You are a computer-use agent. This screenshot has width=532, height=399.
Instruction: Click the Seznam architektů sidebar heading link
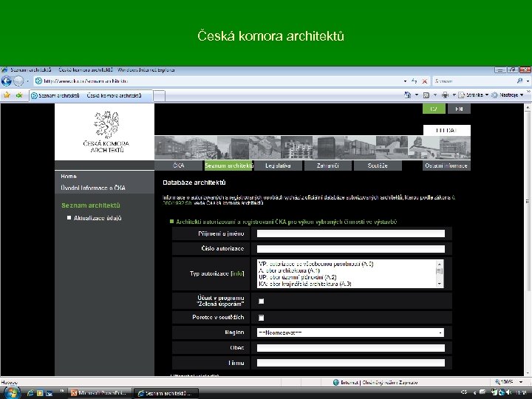tap(91, 205)
